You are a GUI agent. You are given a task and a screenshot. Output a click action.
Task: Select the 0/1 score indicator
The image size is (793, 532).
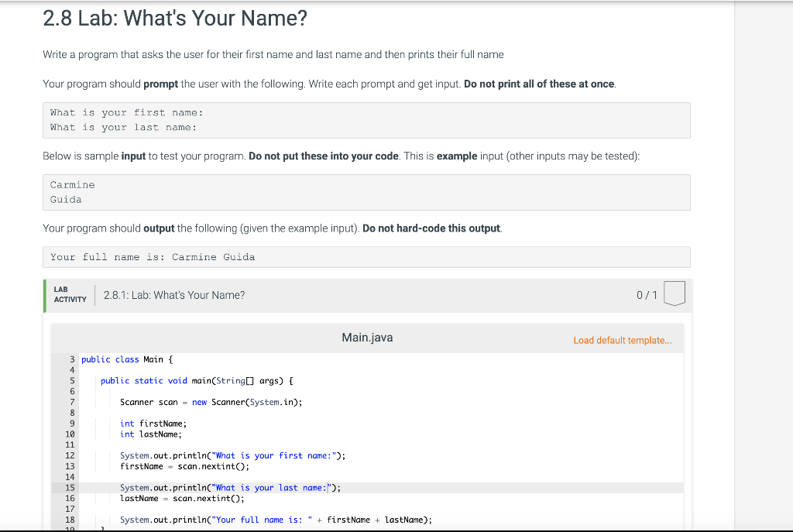pos(646,295)
